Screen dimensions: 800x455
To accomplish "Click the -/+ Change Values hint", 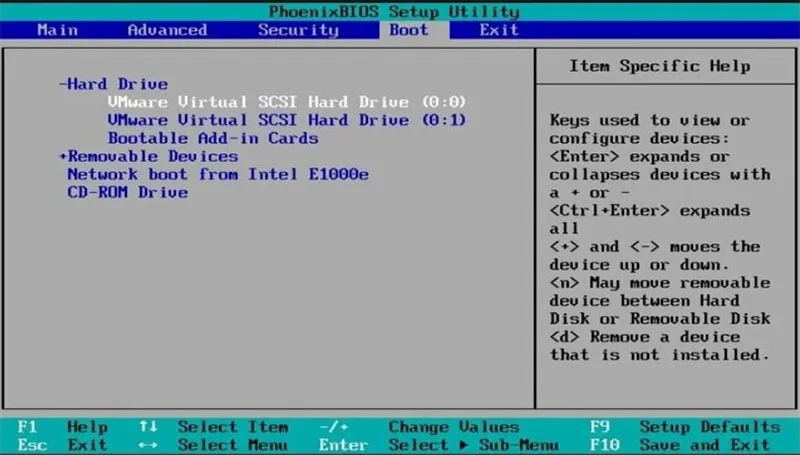I will (419, 427).
